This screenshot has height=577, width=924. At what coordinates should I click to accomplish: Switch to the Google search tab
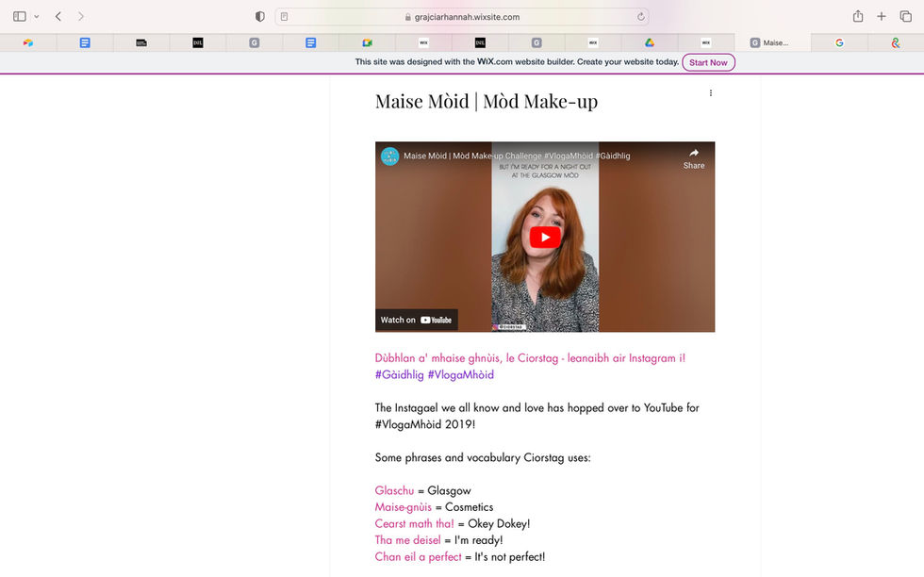[x=839, y=42]
